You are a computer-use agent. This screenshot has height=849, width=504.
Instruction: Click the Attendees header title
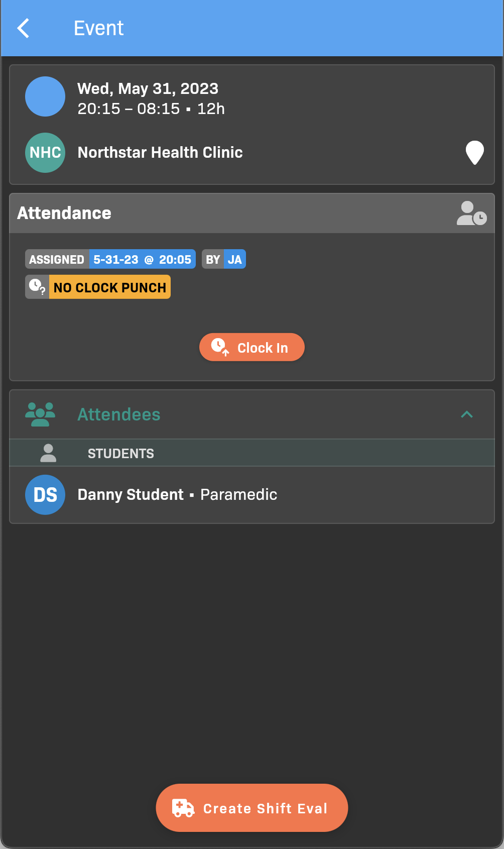pyautogui.click(x=119, y=414)
